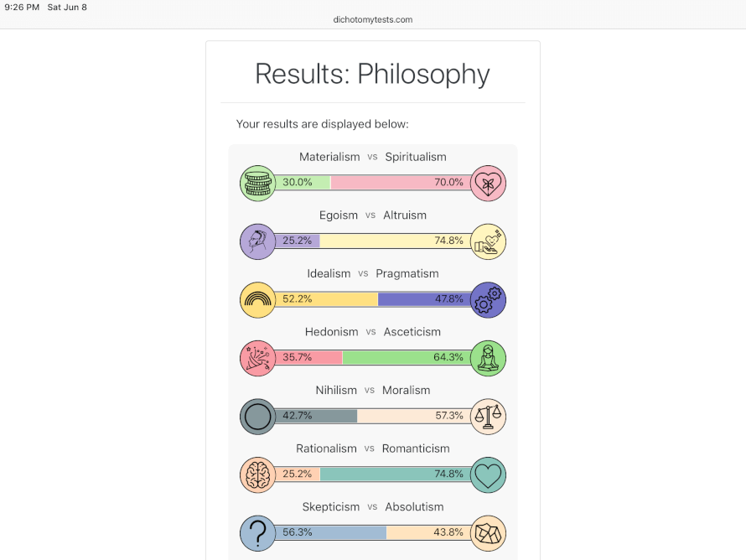The width and height of the screenshot is (746, 560).
Task: Open the confetti Hedonism icon
Action: pos(257,358)
